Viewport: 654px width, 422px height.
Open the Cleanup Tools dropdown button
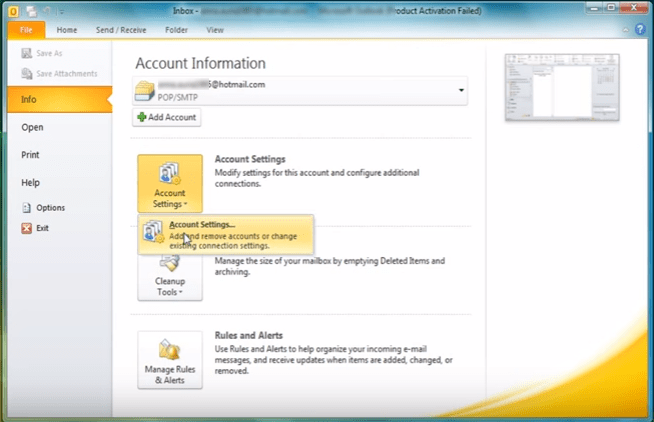[170, 277]
